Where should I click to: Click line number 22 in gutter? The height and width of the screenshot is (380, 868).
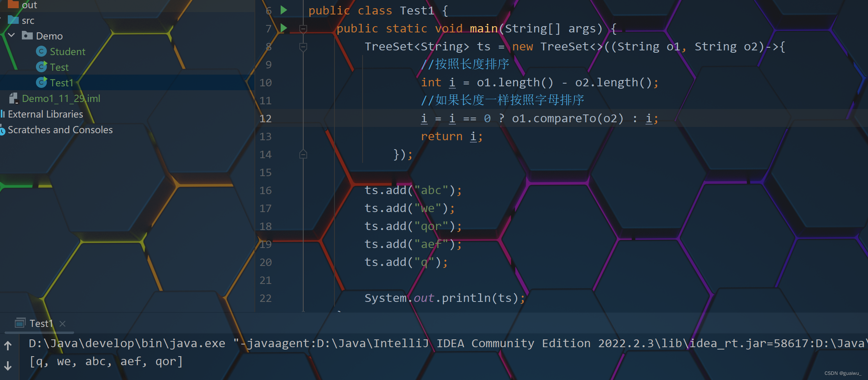(265, 298)
